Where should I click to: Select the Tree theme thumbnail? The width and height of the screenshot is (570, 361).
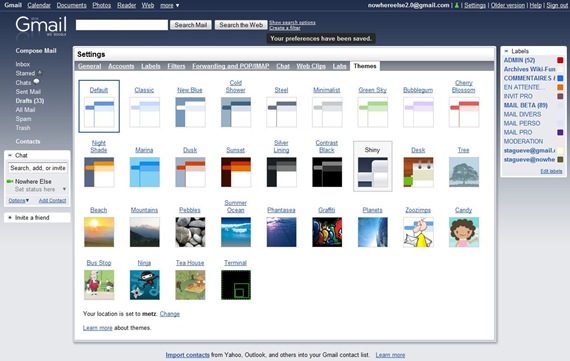[464, 172]
